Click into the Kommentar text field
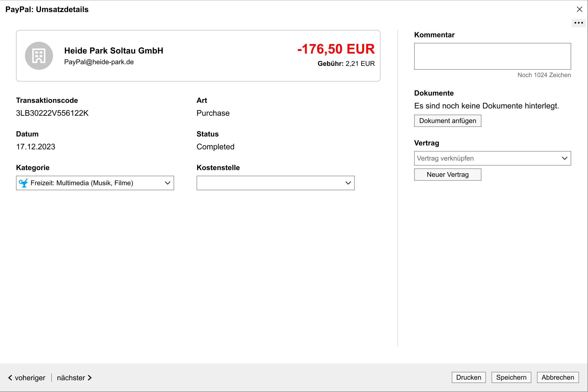This screenshot has height=392, width=588. click(492, 56)
